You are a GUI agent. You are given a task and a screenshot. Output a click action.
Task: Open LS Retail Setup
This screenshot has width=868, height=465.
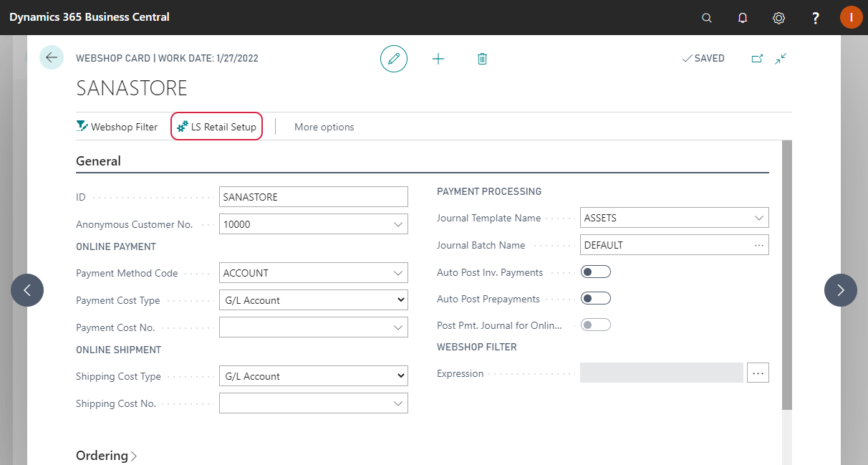tap(216, 127)
